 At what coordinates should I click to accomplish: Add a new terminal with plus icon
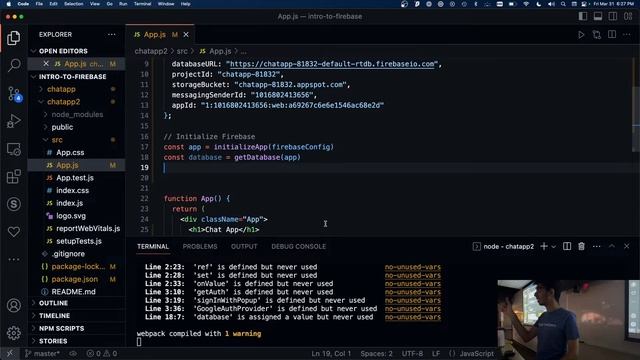(544, 247)
